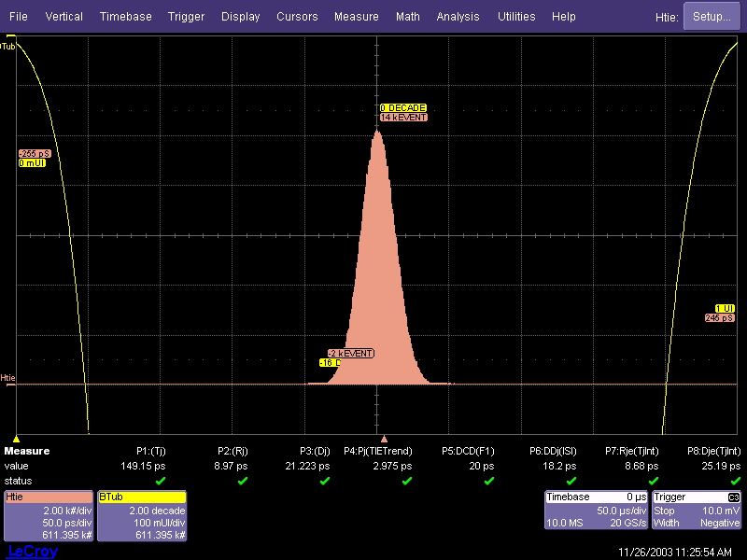This screenshot has width=747, height=560.
Task: Click the 14 KEVENT cursor label
Action: [403, 118]
